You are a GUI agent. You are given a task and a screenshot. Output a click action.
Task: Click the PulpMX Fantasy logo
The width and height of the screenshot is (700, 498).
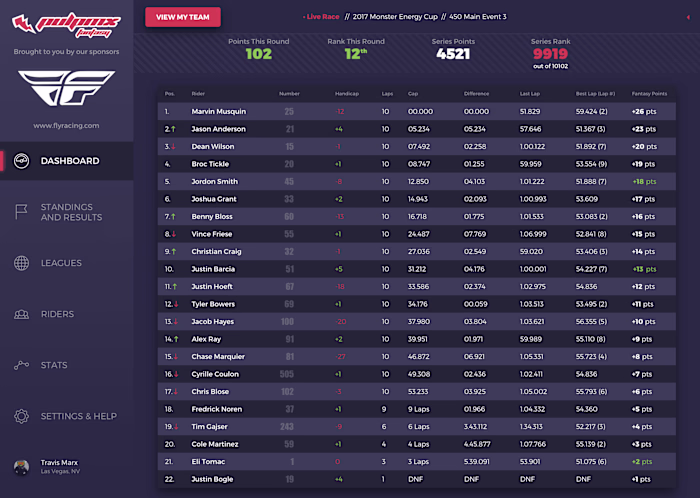pos(67,25)
